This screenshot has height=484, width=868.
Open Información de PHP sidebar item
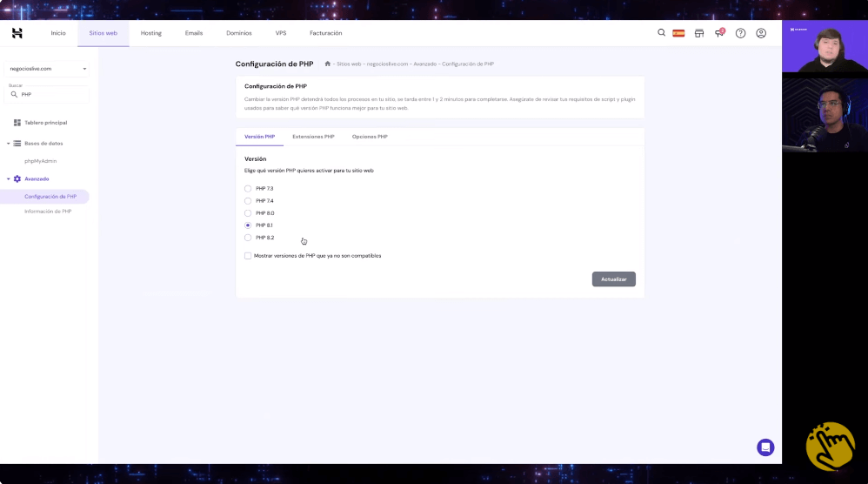point(48,212)
